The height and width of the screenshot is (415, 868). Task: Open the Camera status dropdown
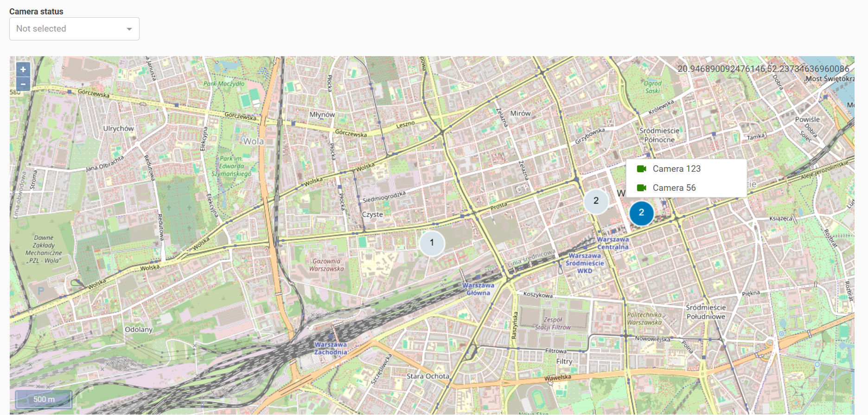pos(74,29)
